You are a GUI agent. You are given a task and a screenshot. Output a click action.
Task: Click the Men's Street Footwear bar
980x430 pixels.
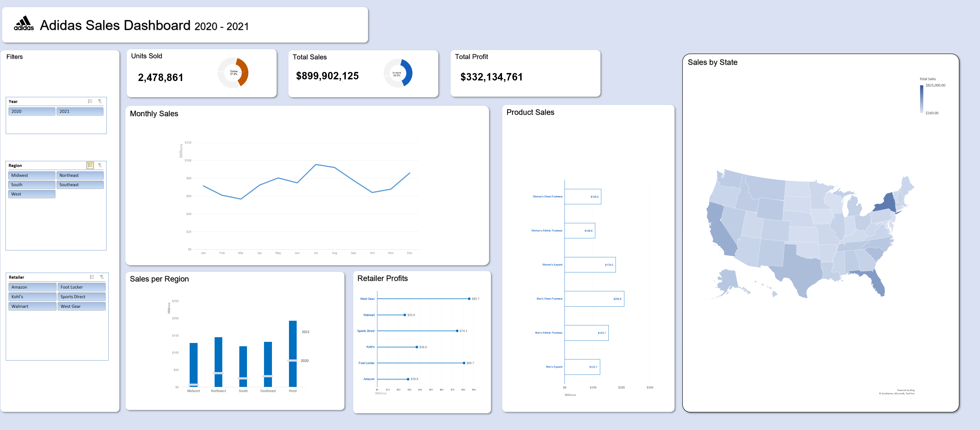[x=594, y=299]
